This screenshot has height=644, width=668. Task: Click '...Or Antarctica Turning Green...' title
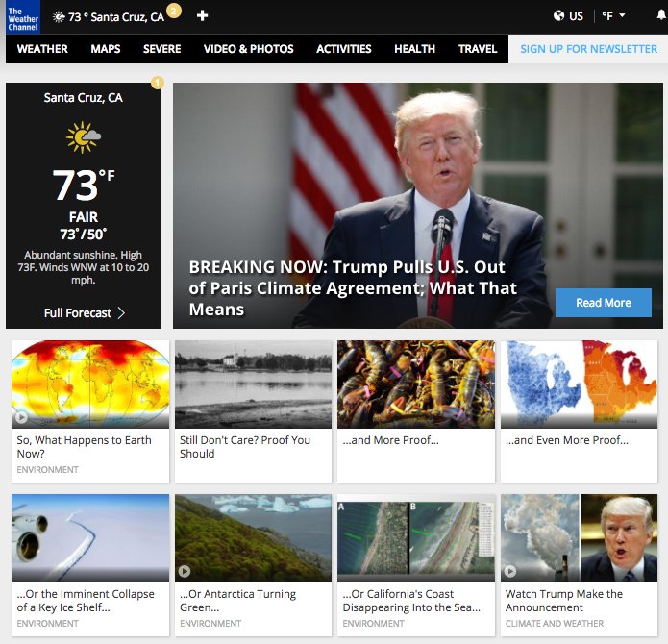coord(237,601)
